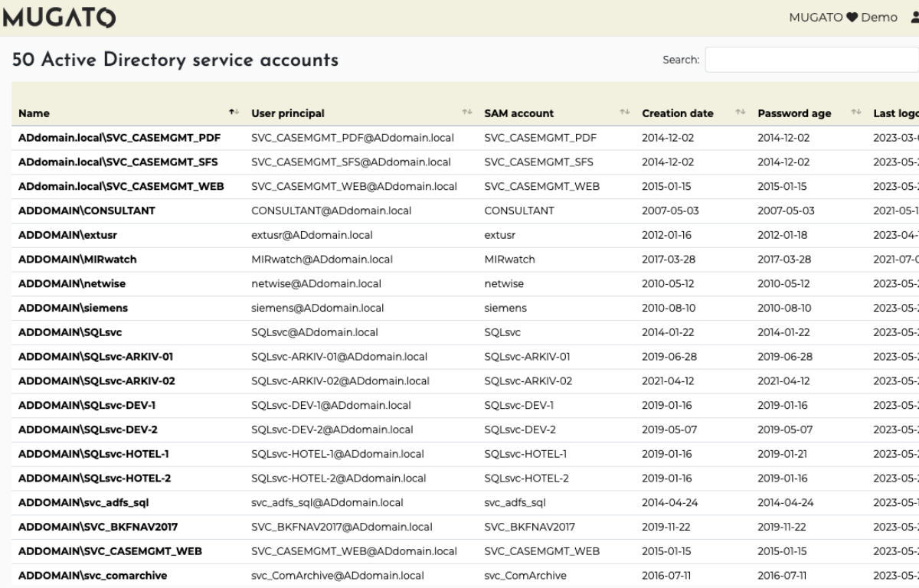
Task: Click user principal extusr@ADdomain.local
Action: coord(312,235)
